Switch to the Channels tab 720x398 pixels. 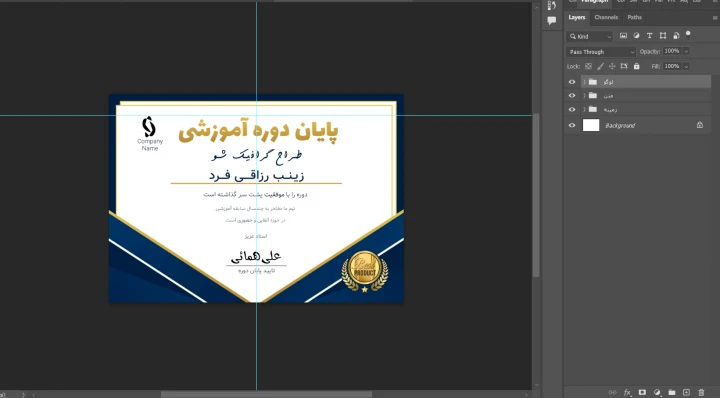(x=606, y=17)
